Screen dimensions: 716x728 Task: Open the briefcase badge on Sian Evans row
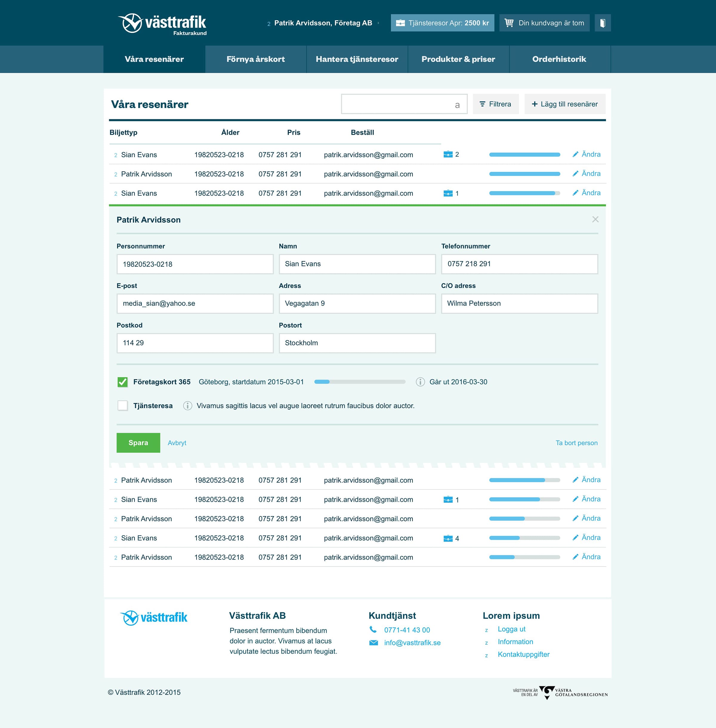click(x=448, y=154)
